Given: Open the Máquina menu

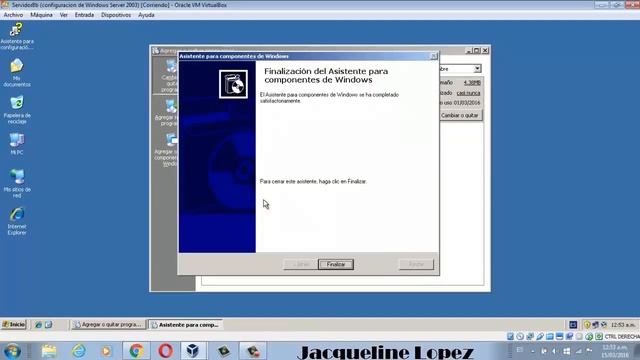Looking at the screenshot, I should point(41,15).
